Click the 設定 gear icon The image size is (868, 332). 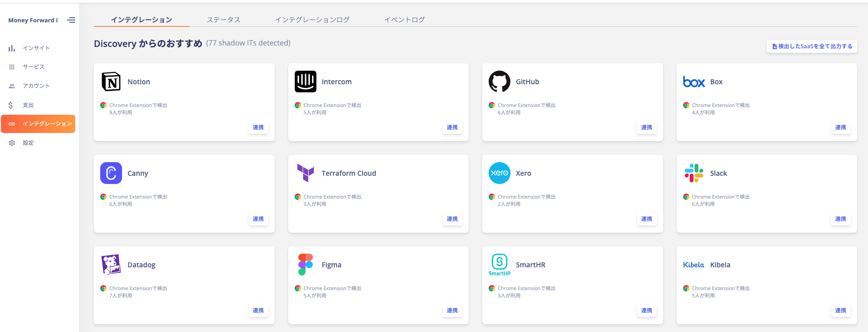pyautogui.click(x=12, y=143)
